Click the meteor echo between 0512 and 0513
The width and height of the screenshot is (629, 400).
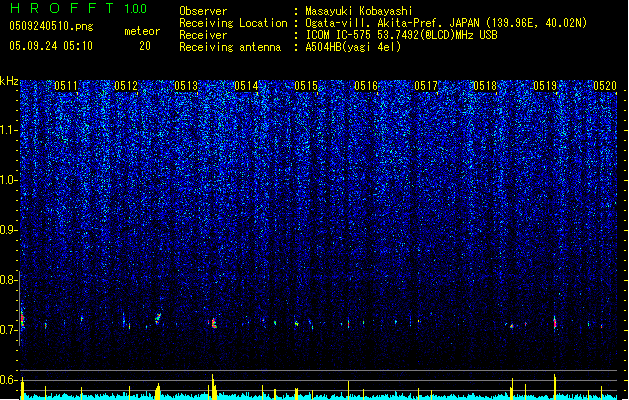(x=158, y=319)
